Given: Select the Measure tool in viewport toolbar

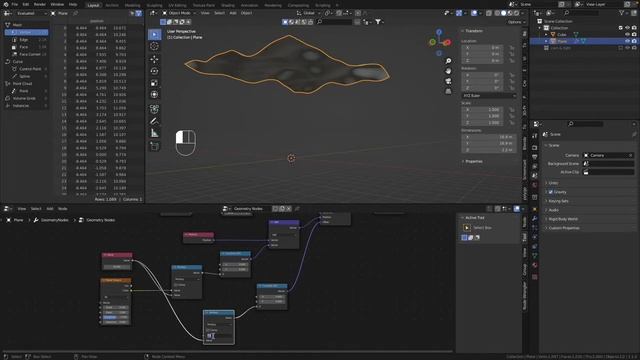Looking at the screenshot, I should click(154, 133).
